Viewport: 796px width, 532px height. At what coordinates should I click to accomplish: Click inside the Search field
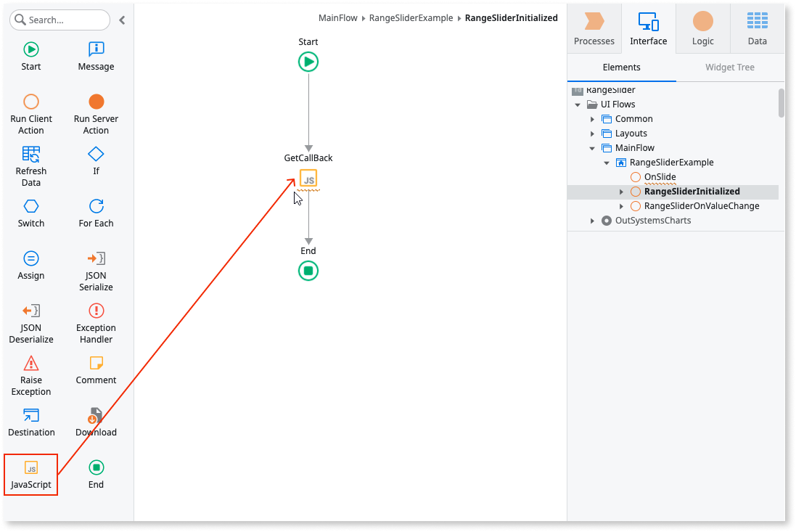coord(58,20)
